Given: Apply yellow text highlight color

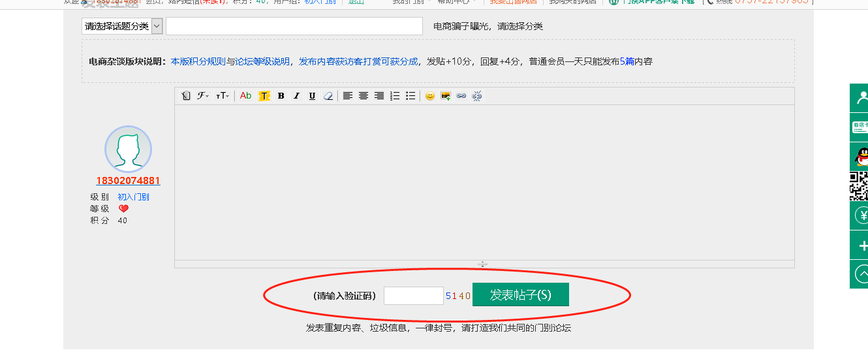Looking at the screenshot, I should [x=264, y=96].
